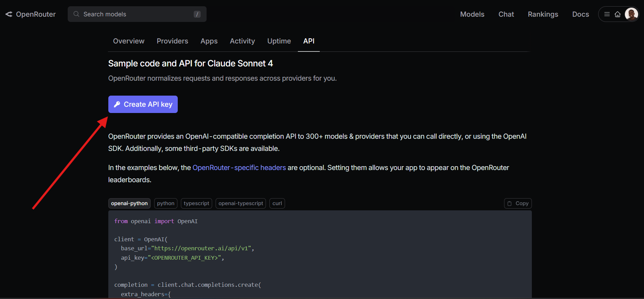Click the client.chat.completions.create line

click(x=188, y=285)
